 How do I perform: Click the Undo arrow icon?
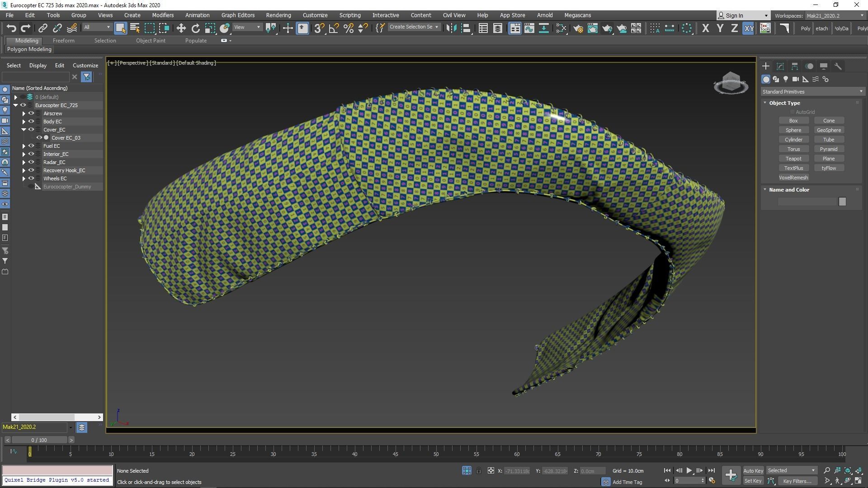click(x=11, y=28)
